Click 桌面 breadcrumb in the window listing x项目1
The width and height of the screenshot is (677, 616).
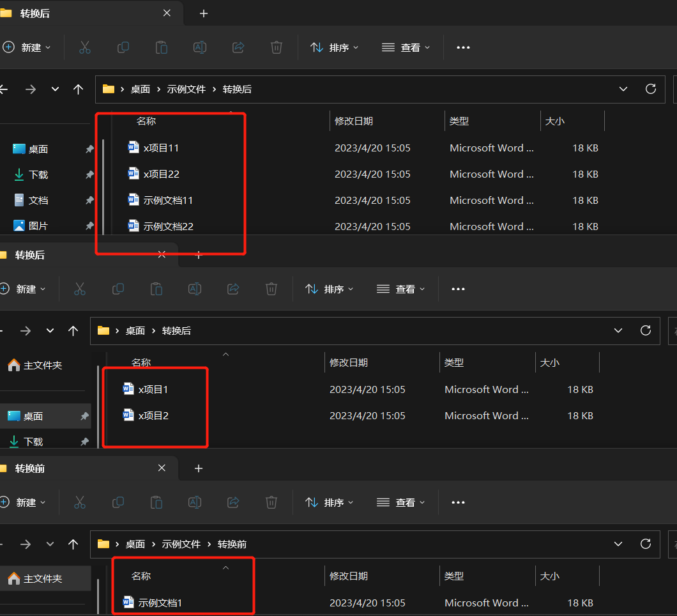click(135, 330)
